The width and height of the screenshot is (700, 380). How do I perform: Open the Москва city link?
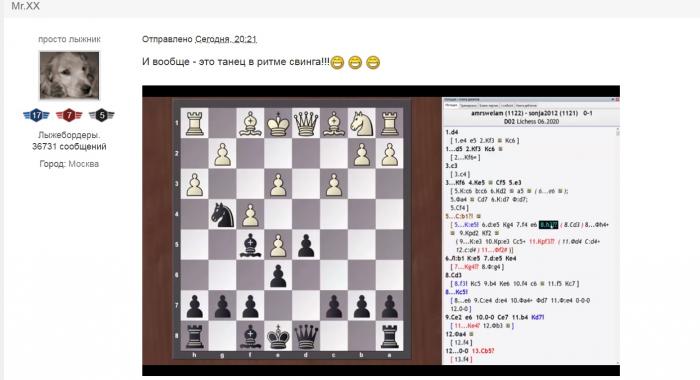[x=83, y=164]
